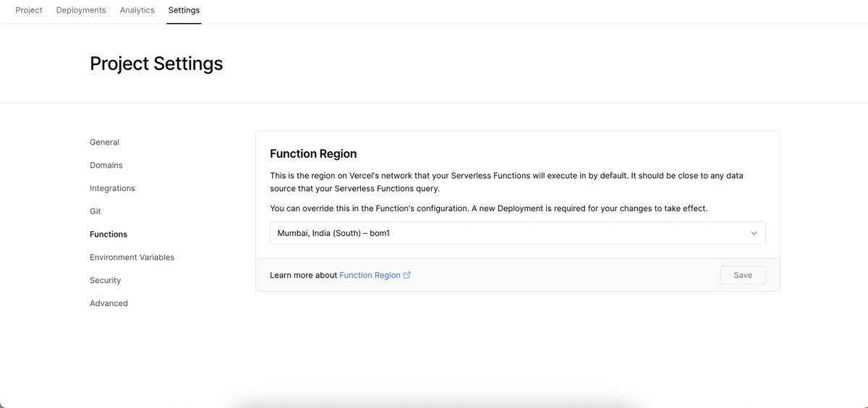Open the Project tab
The width and height of the screenshot is (868, 408).
coord(29,10)
